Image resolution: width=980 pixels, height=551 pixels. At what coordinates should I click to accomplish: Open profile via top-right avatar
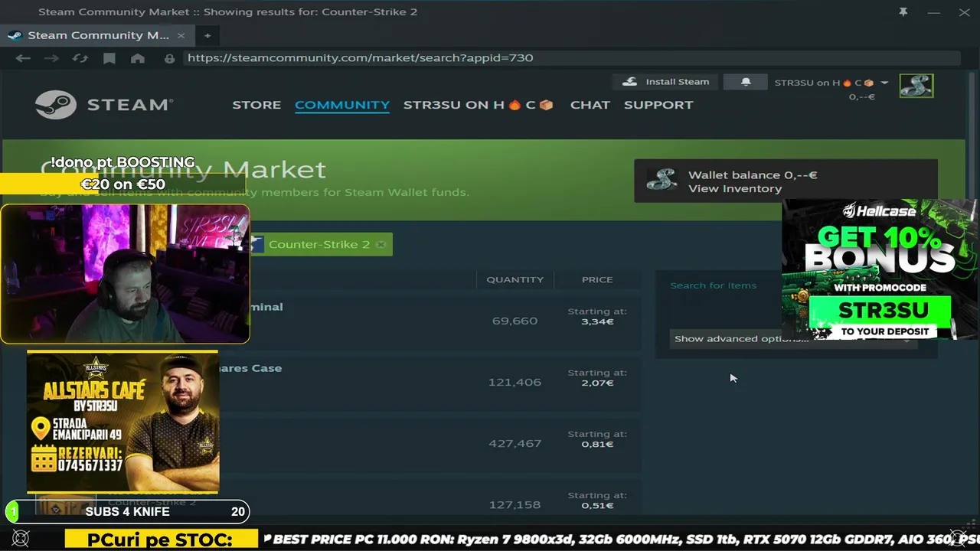916,86
